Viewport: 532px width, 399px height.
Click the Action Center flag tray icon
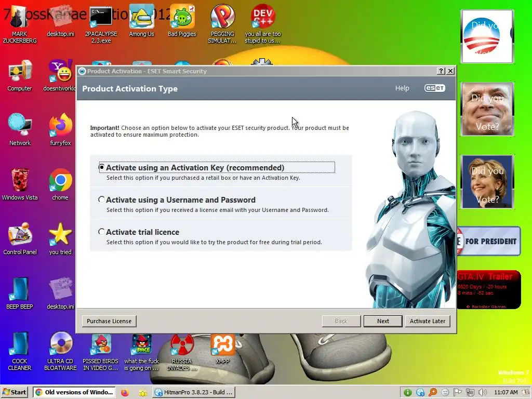pyautogui.click(x=458, y=393)
